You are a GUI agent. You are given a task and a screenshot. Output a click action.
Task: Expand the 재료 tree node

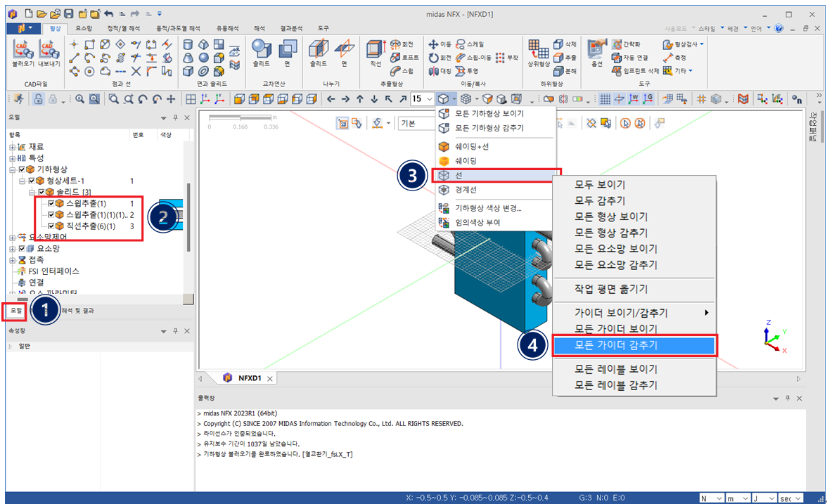pyautogui.click(x=12, y=146)
